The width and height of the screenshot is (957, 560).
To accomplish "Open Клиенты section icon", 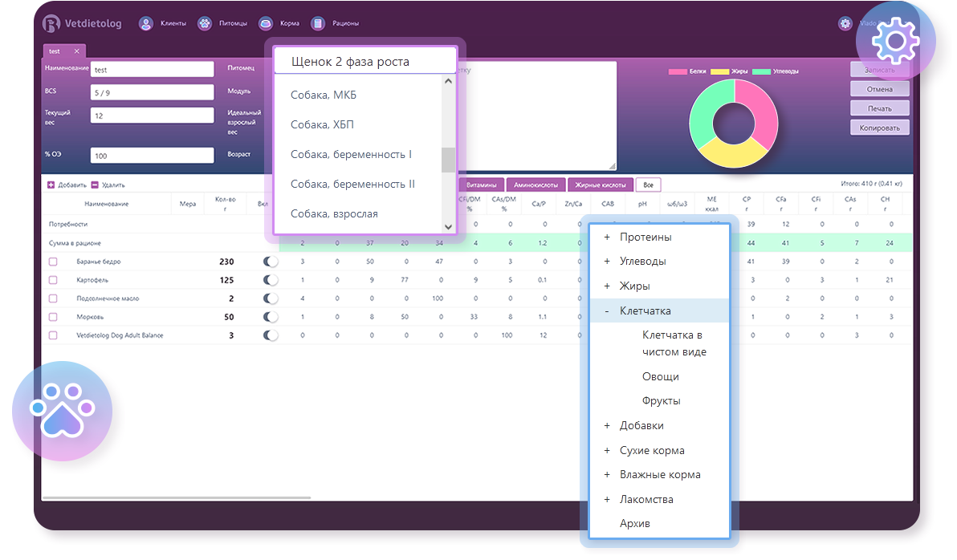I will tap(146, 23).
